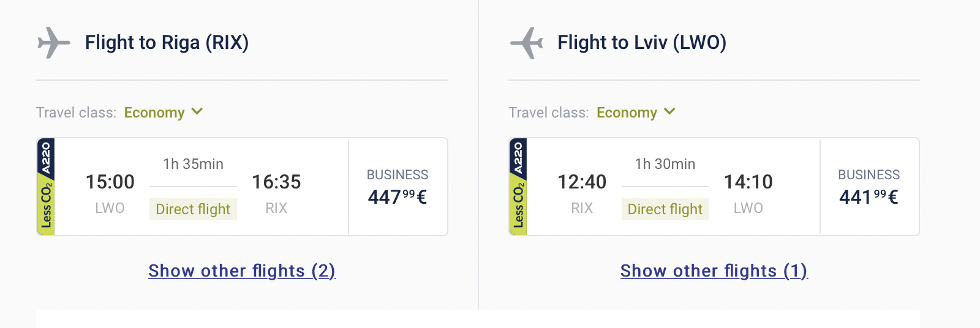This screenshot has width=980, height=328.
Task: Open the Economy travel class dropdown for Lviv
Action: point(627,113)
